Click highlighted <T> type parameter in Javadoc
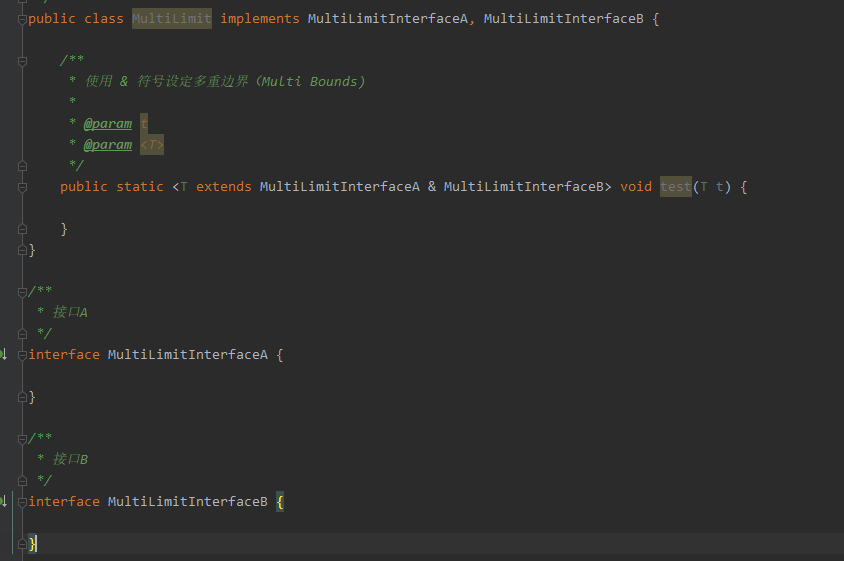This screenshot has height=561, width=844. [152, 145]
